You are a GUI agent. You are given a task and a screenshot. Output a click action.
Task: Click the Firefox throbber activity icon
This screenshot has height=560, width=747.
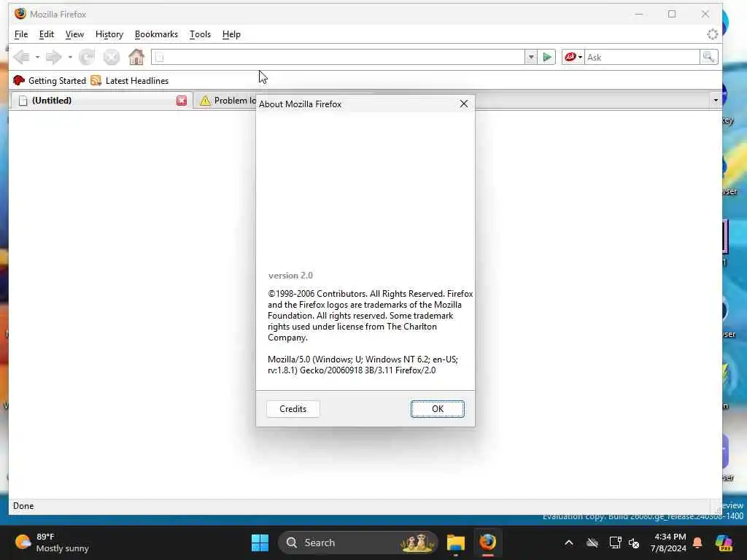(x=712, y=34)
